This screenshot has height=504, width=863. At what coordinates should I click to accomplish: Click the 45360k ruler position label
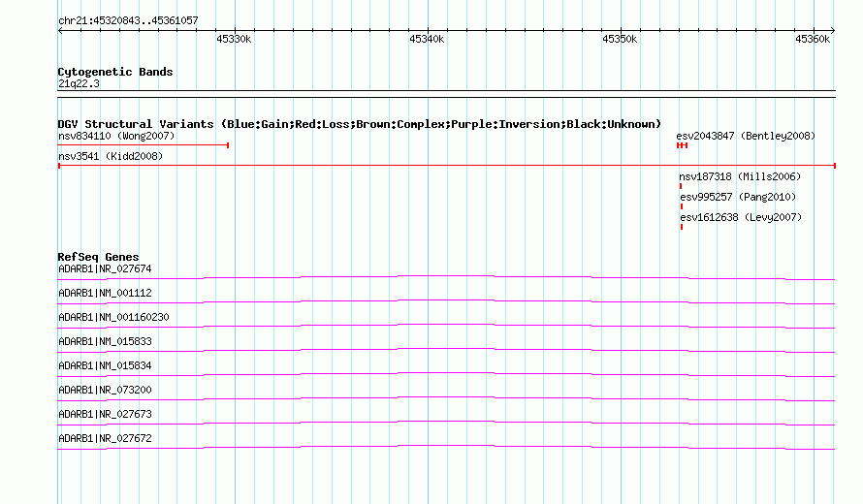tap(813, 39)
